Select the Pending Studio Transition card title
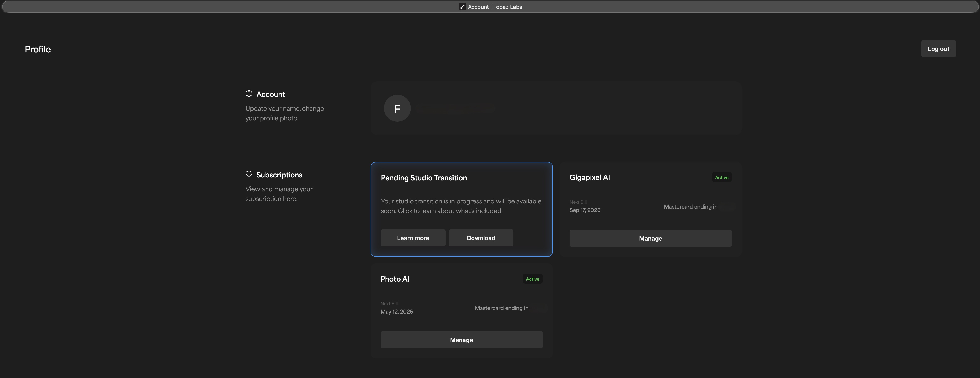The image size is (980, 378). click(423, 178)
